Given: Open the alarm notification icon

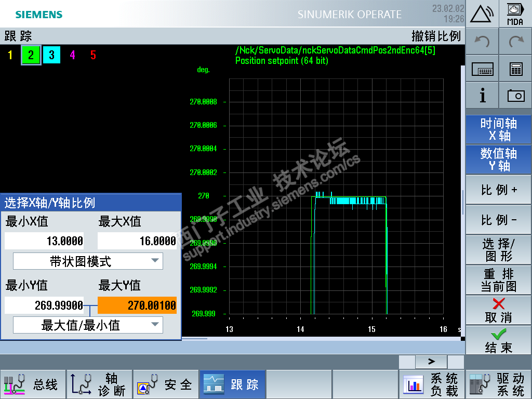Looking at the screenshot, I should coord(482,14).
